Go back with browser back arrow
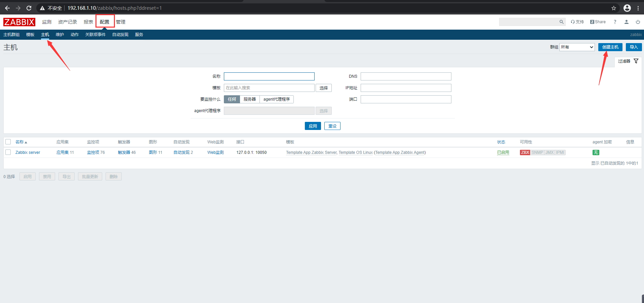 pos(7,8)
